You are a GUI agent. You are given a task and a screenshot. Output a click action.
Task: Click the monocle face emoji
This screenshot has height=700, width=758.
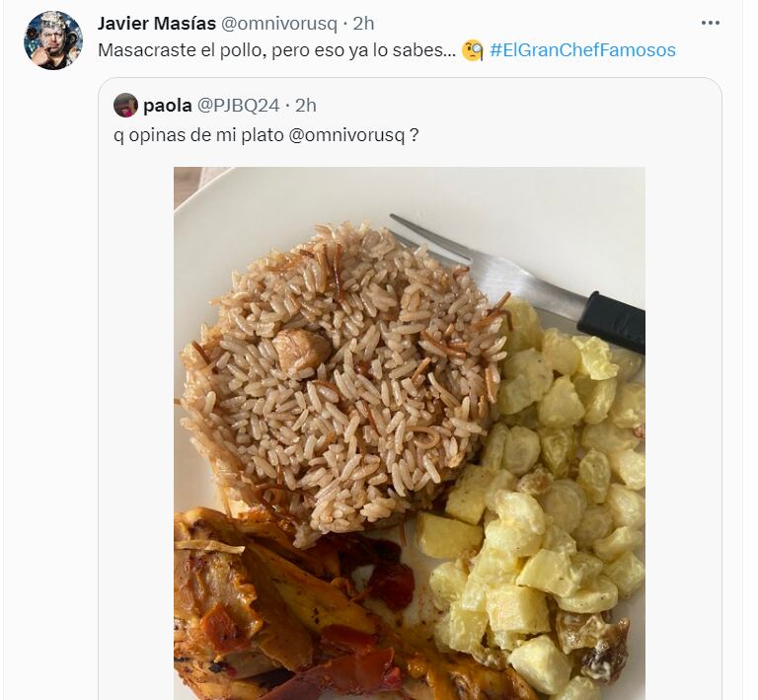click(x=473, y=50)
